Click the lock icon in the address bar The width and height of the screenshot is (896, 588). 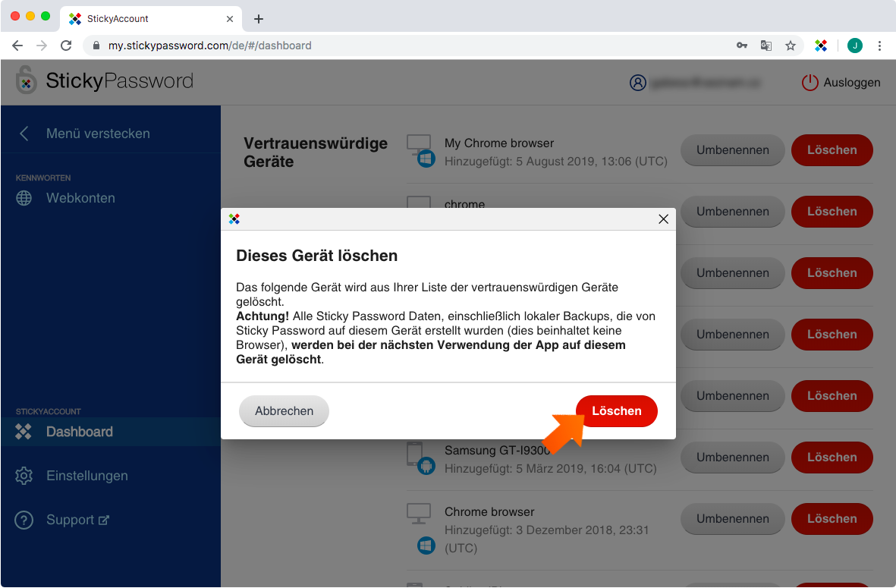coord(96,45)
